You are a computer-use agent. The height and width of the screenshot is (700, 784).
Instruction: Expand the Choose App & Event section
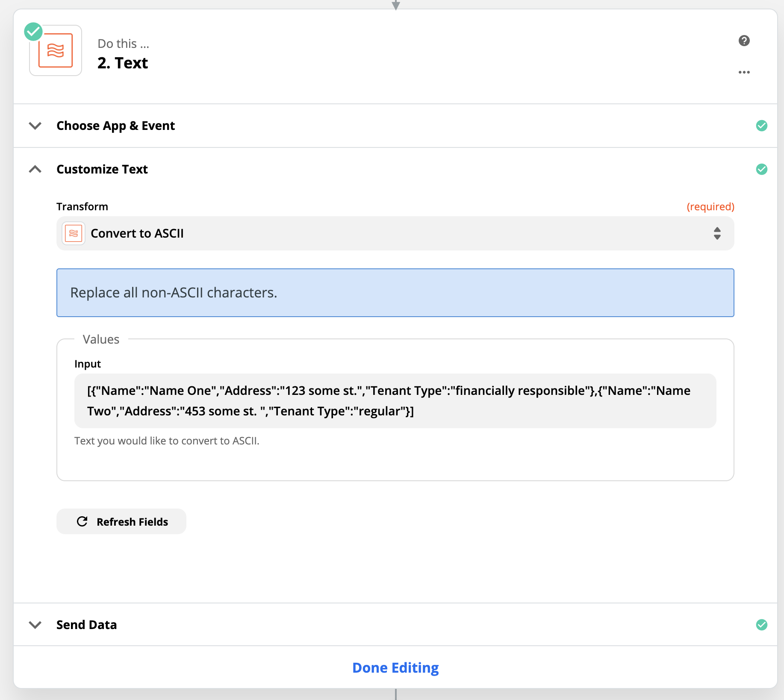(x=35, y=126)
